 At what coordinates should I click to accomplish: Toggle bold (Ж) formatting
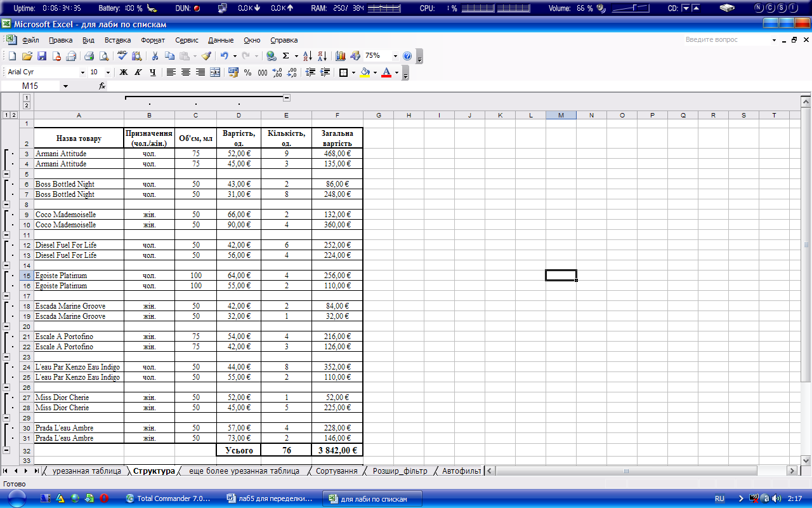[124, 72]
